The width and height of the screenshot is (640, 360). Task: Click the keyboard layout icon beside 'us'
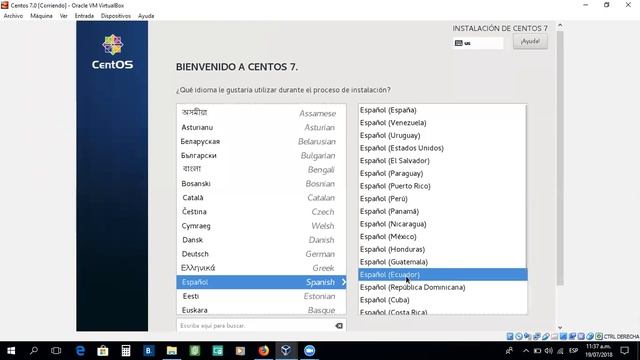pyautogui.click(x=459, y=43)
